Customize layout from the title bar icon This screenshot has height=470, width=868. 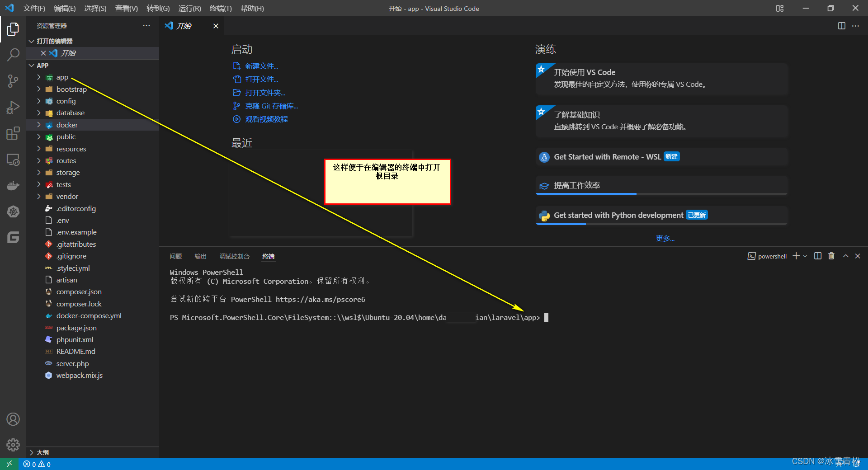[780, 8]
